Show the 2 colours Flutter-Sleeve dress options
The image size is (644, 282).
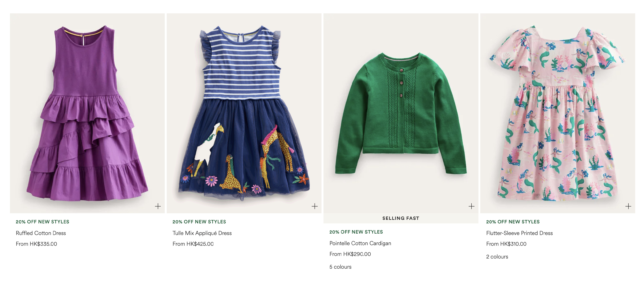497,256
